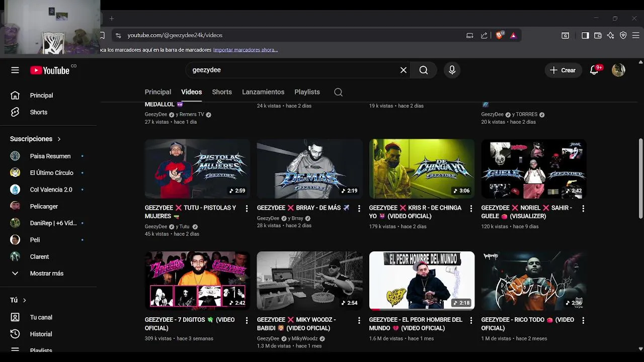The width and height of the screenshot is (644, 362).
Task: Click the address bar URL
Action: [x=175, y=35]
